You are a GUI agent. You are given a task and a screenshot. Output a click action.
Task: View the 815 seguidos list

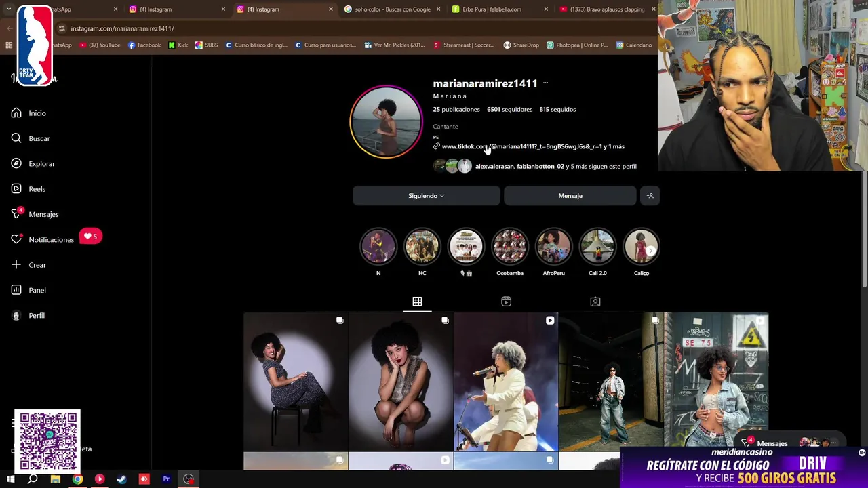557,109
